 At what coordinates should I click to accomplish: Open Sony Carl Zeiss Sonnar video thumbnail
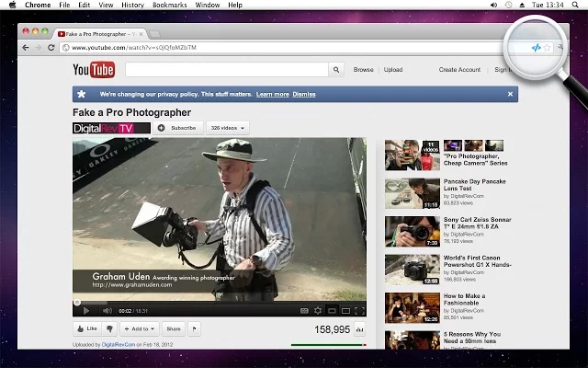tap(413, 231)
